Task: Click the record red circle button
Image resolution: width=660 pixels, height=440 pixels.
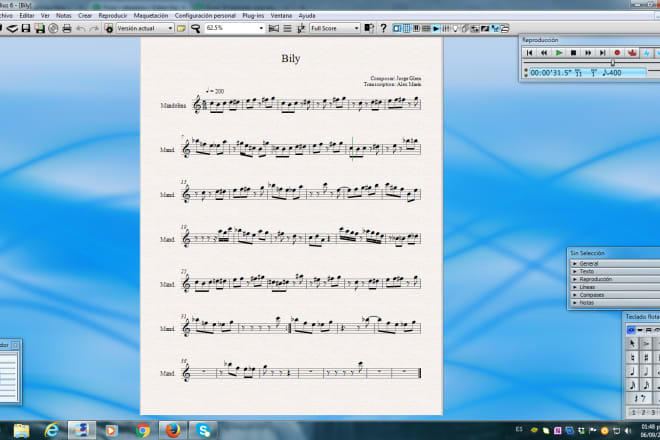Action: 617,53
